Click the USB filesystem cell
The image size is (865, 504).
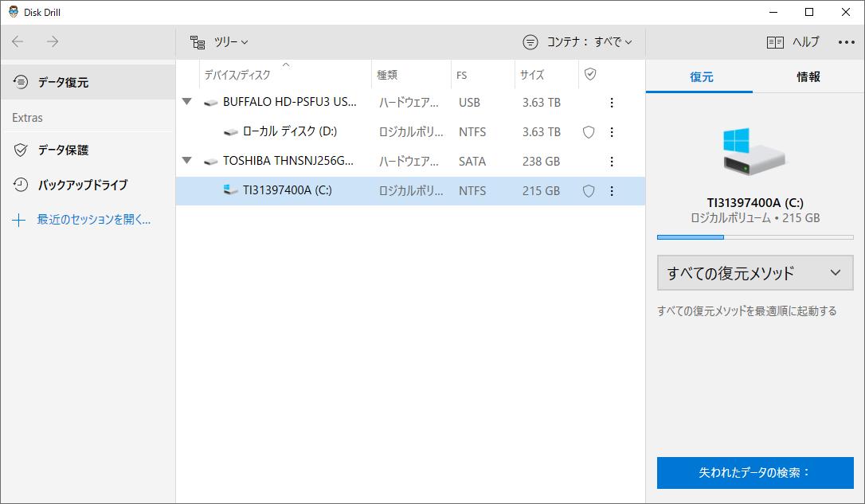[469, 103]
